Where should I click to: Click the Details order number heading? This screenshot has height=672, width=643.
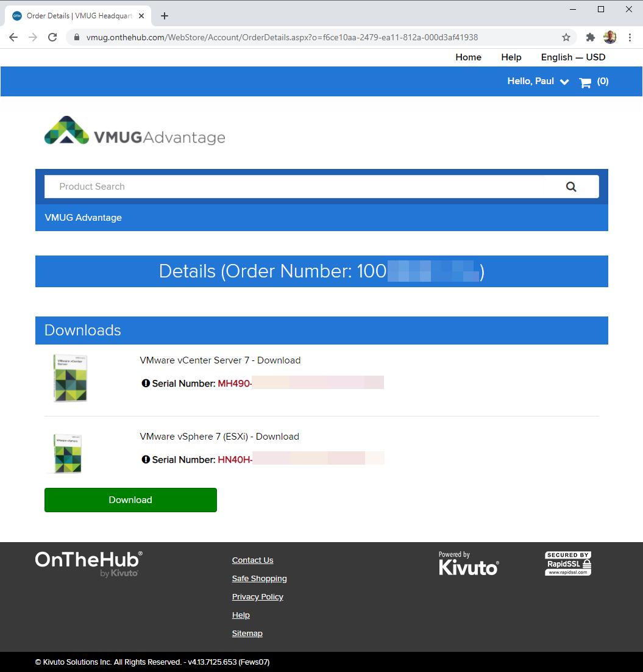pyautogui.click(x=321, y=271)
